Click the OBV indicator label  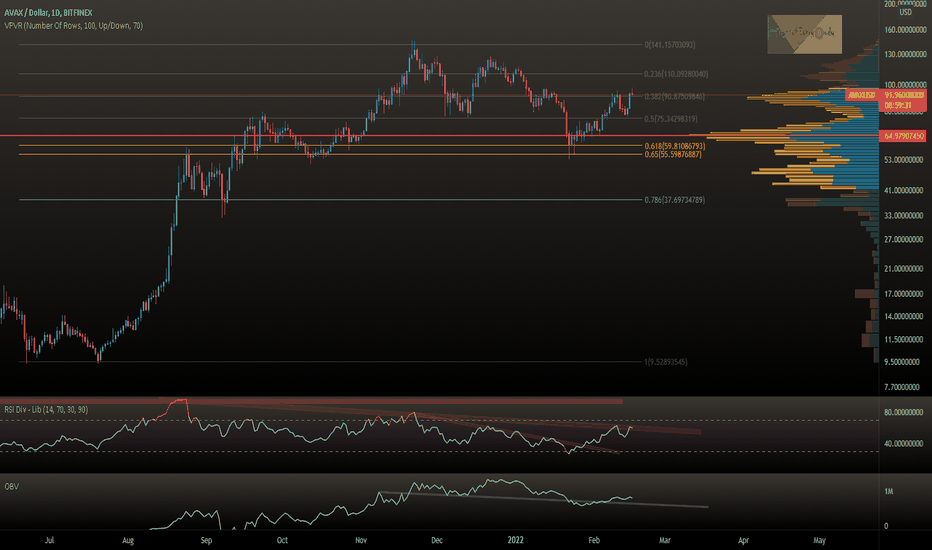pos(12,486)
